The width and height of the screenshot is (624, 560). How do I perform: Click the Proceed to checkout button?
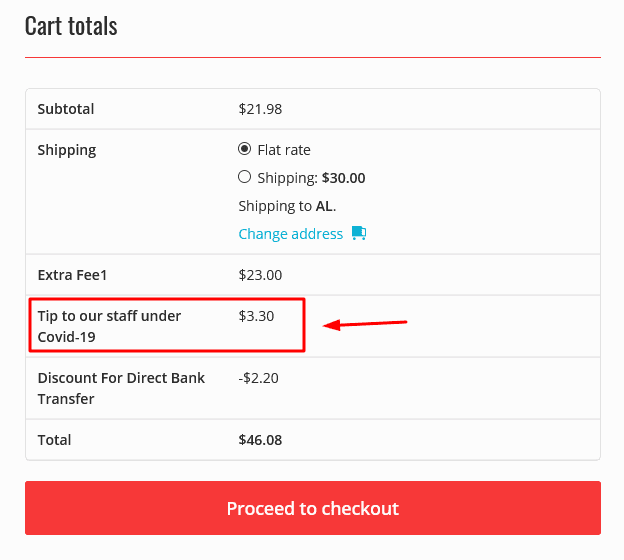click(313, 508)
